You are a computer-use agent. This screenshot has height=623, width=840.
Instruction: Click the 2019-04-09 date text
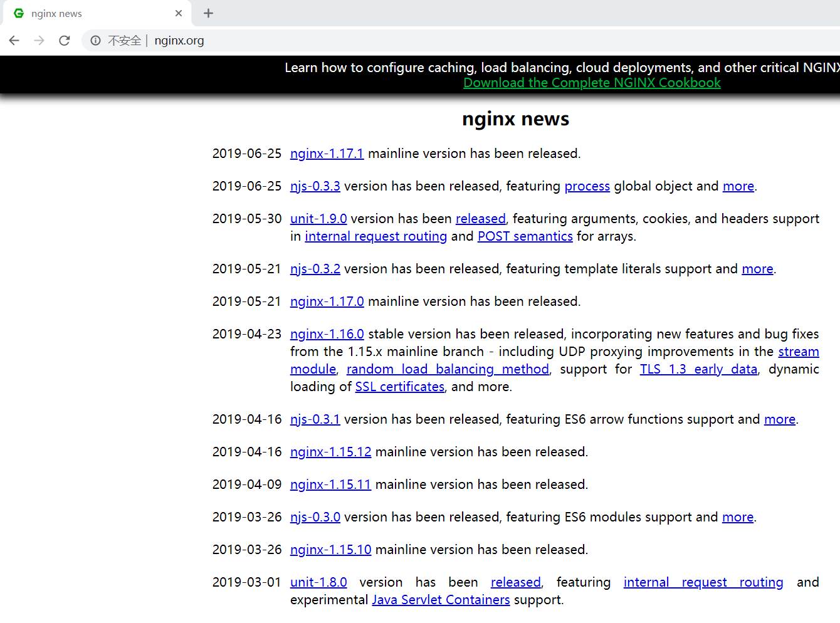[247, 484]
